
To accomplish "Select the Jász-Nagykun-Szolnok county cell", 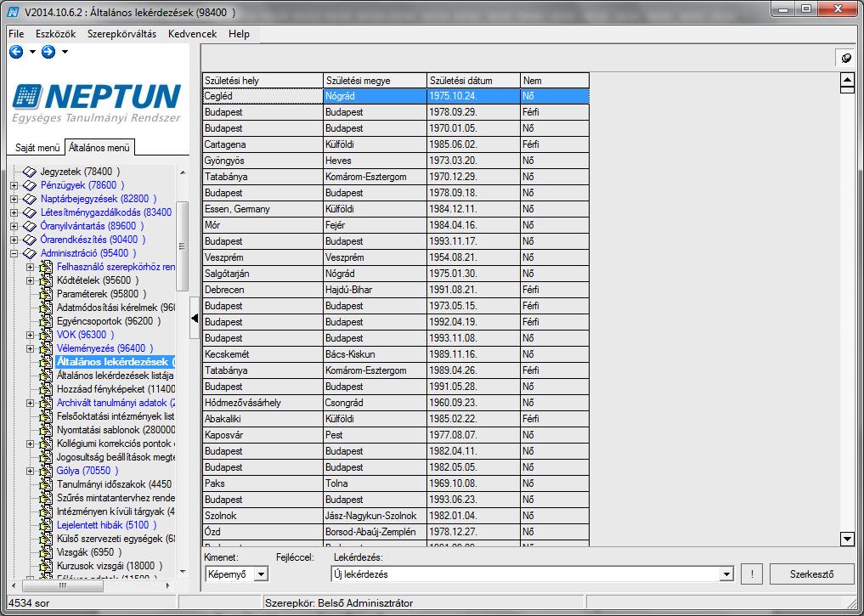I will (376, 516).
